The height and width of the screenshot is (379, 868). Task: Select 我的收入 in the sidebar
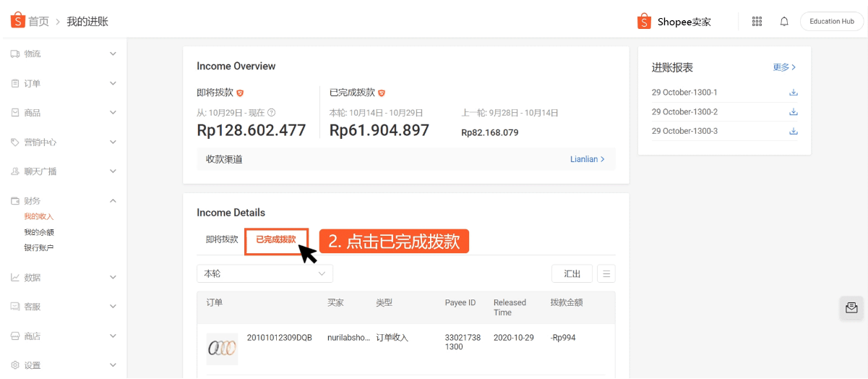point(39,216)
